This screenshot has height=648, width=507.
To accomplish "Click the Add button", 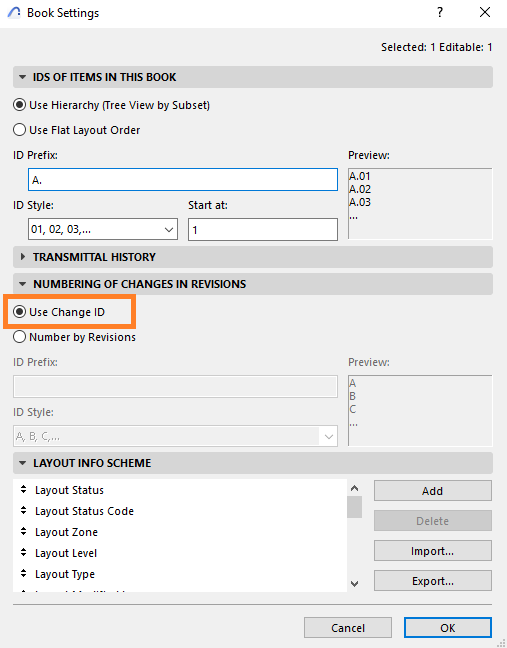I will coord(433,491).
